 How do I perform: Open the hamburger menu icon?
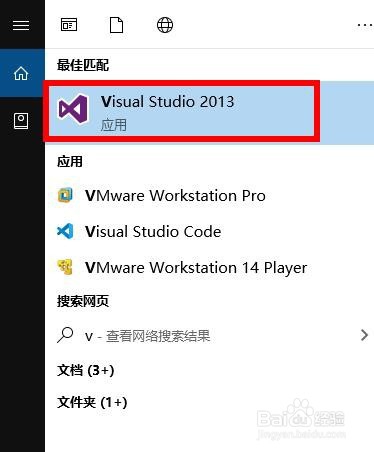pyautogui.click(x=21, y=25)
